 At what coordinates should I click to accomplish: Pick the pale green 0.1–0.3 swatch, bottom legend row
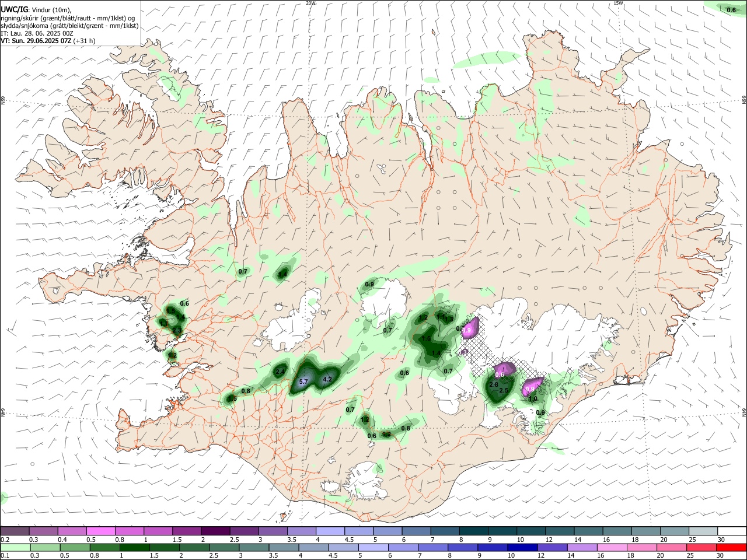click(15, 547)
